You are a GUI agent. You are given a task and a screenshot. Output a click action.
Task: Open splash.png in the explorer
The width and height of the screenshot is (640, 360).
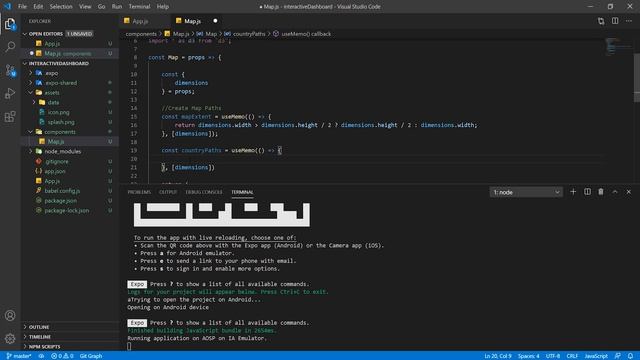point(61,122)
